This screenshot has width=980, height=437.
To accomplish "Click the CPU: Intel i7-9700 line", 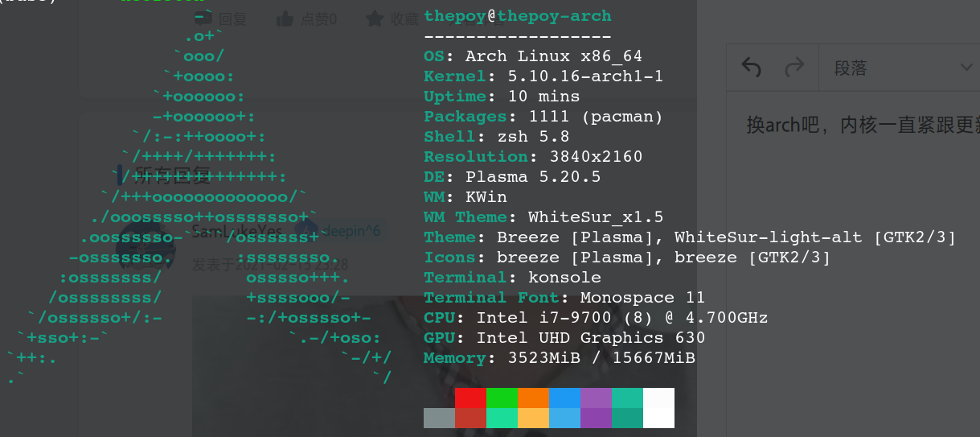I will point(596,318).
